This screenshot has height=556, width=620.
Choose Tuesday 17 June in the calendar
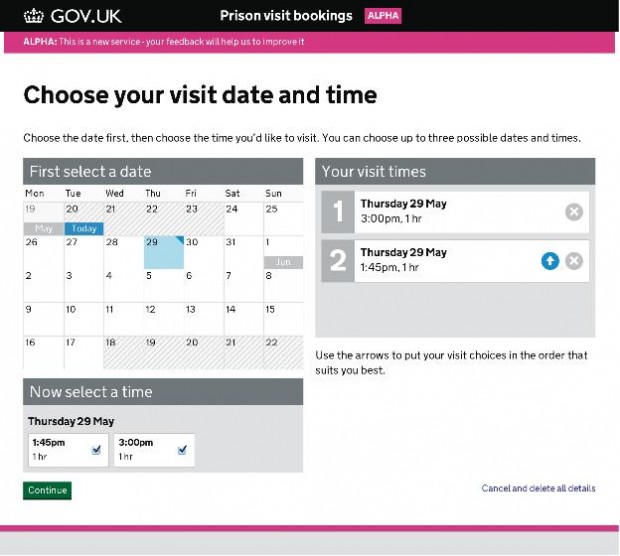point(84,353)
